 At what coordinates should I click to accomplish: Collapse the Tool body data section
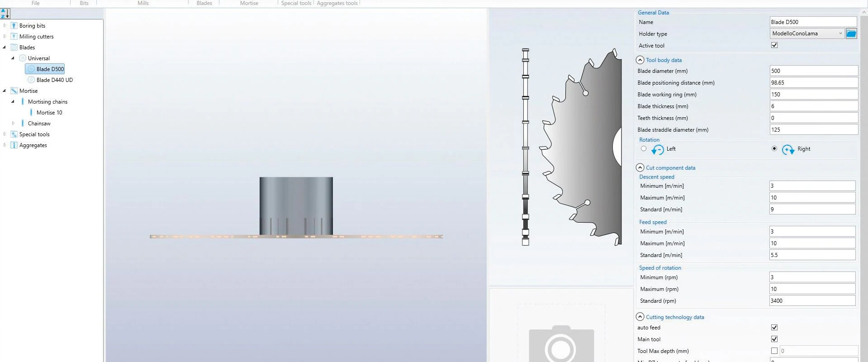coord(640,60)
